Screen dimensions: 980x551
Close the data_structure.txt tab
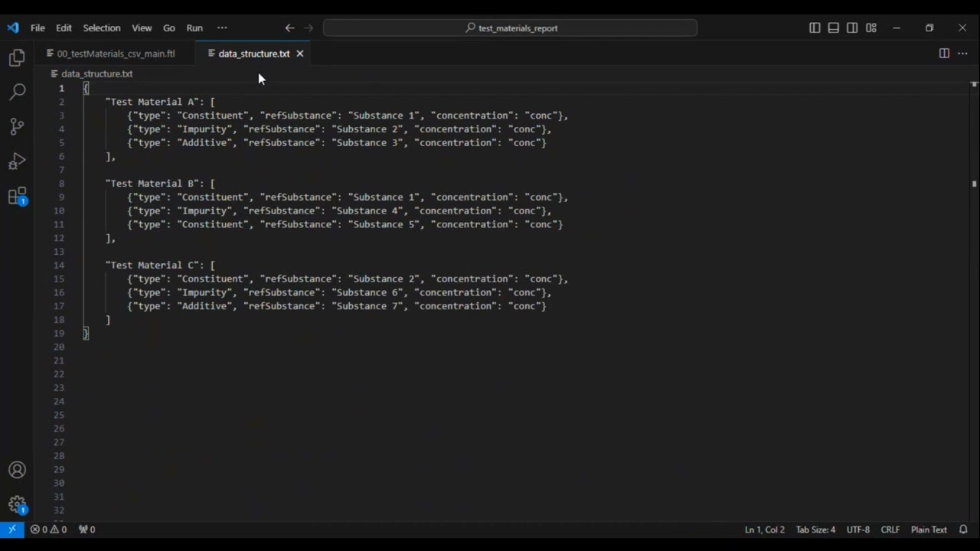(x=300, y=54)
